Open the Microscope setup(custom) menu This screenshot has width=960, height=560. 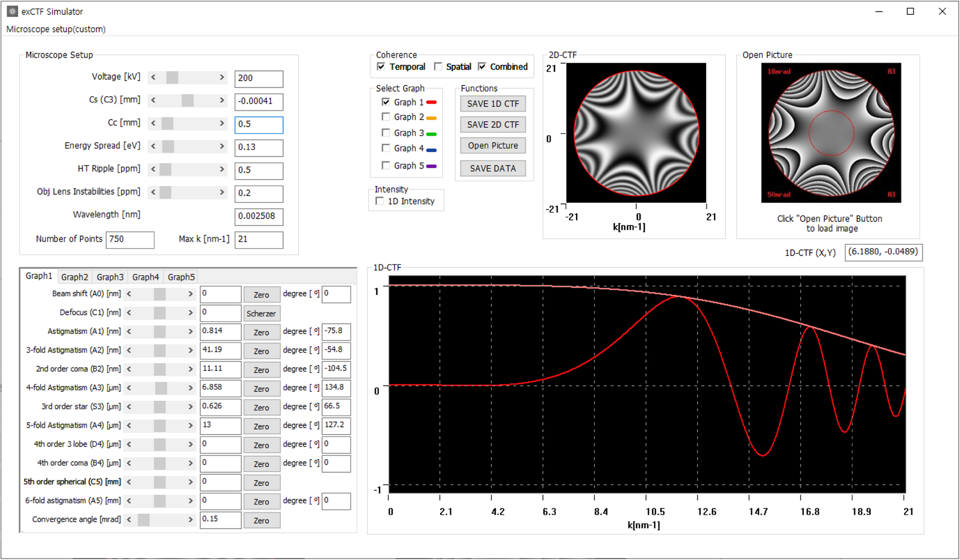click(x=56, y=29)
